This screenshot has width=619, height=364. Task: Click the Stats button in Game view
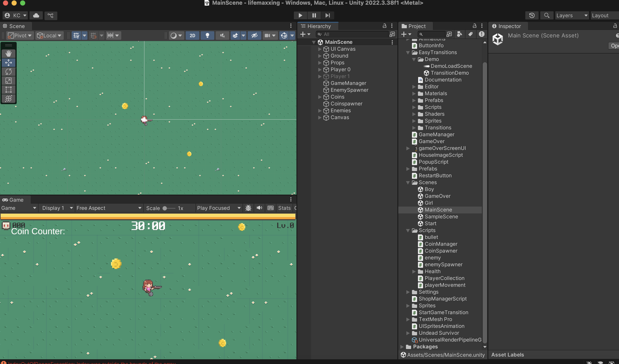[284, 208]
